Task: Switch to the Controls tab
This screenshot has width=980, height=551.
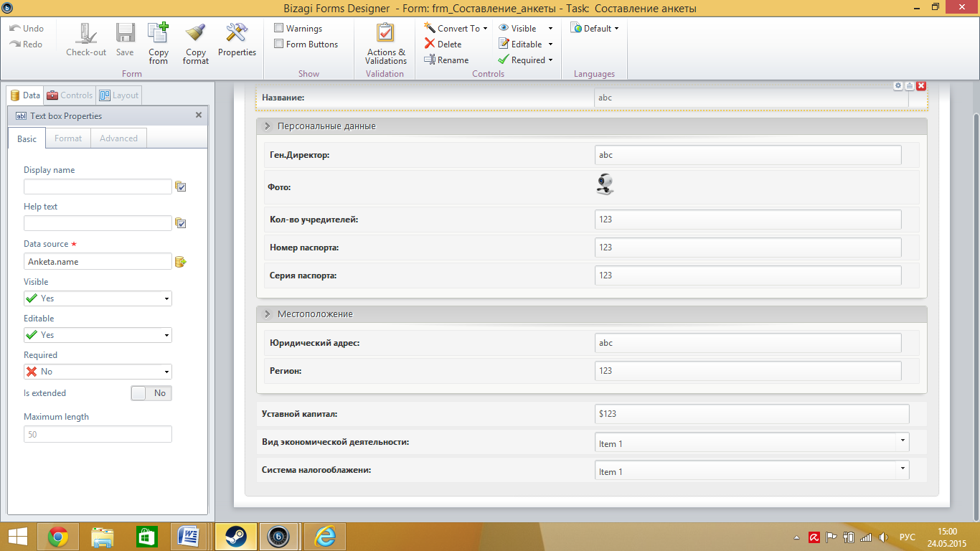Action: point(69,95)
